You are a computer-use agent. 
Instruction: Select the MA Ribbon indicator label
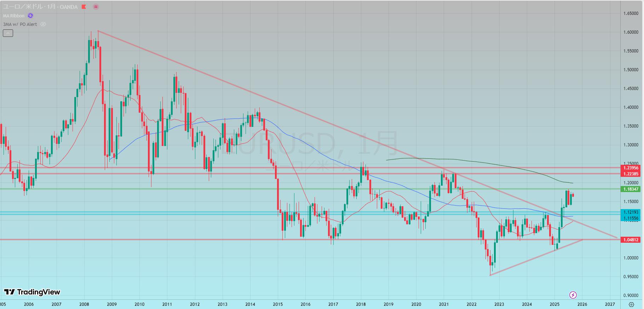(x=14, y=16)
